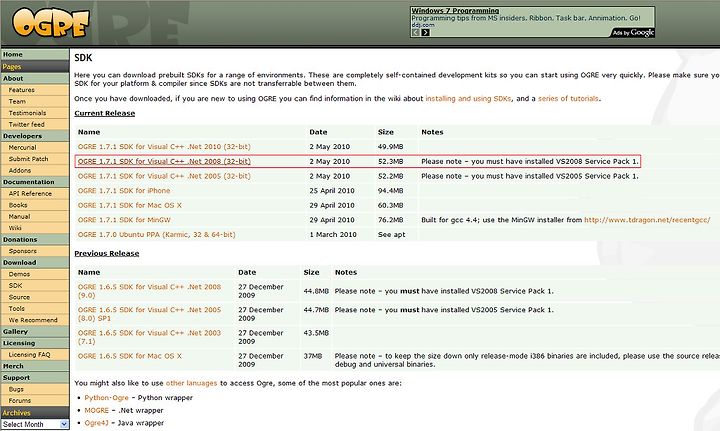Open the MOGRE .Net wrapper link
The width and height of the screenshot is (720, 431).
pos(96,410)
